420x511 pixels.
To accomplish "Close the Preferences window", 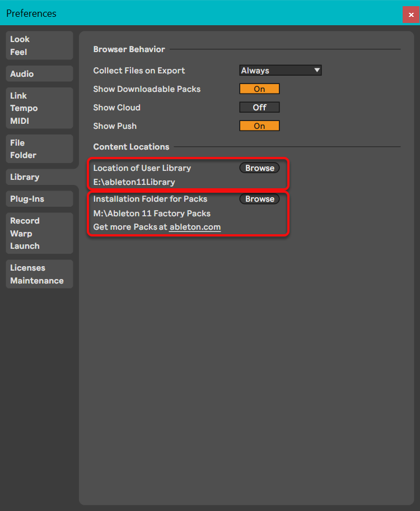I will (411, 15).
